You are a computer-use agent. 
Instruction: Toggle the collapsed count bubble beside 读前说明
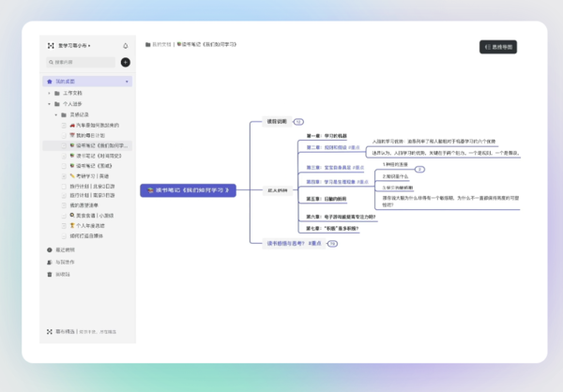click(298, 122)
